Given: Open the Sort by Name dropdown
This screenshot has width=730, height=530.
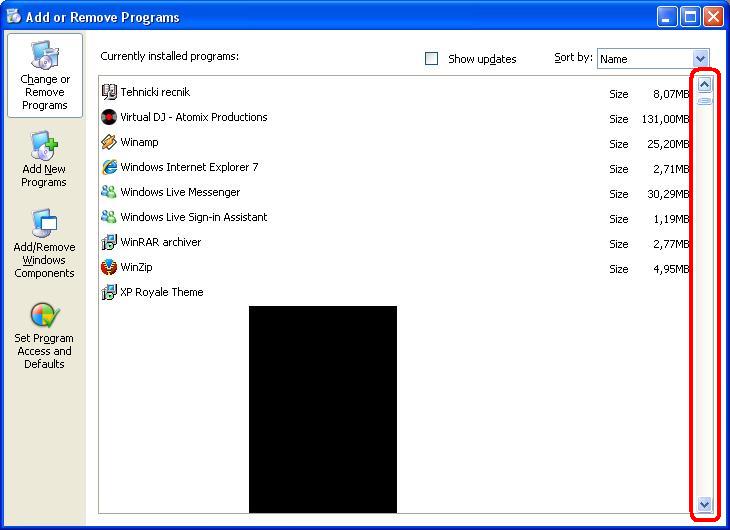Looking at the screenshot, I should tap(700, 59).
